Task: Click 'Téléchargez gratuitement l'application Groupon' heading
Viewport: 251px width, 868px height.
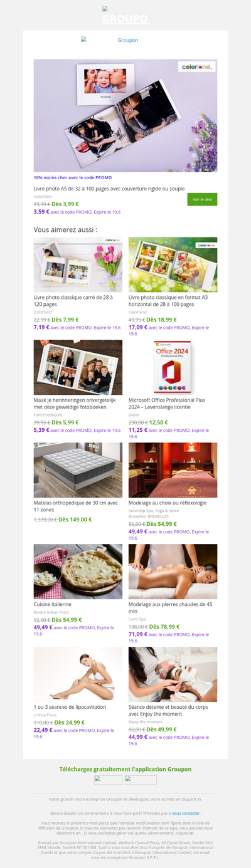Action: pos(125,769)
